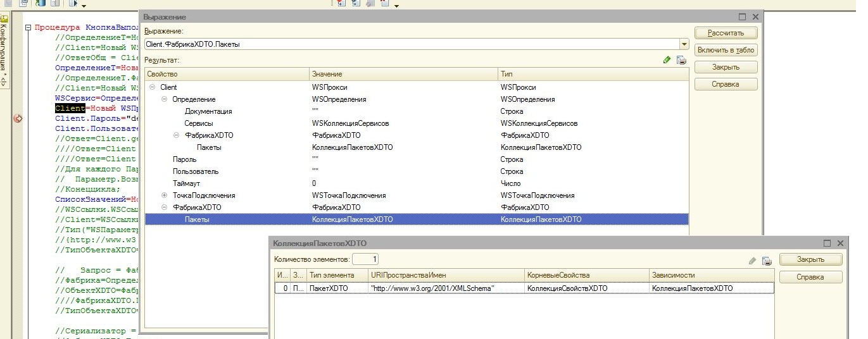868x339 pixels.
Task: Click the green pencil edit icon in Выражение
Action: click(x=667, y=60)
